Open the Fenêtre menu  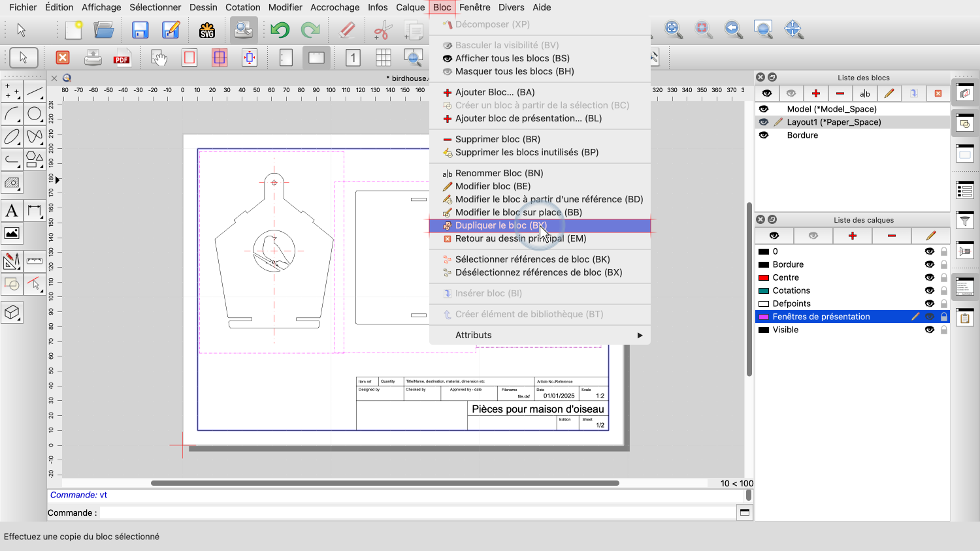pyautogui.click(x=474, y=7)
